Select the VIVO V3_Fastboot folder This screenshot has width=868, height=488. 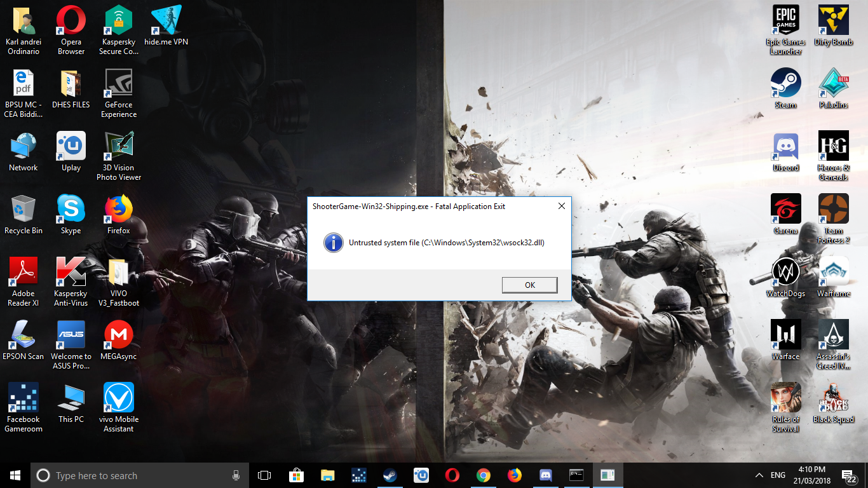pyautogui.click(x=119, y=282)
